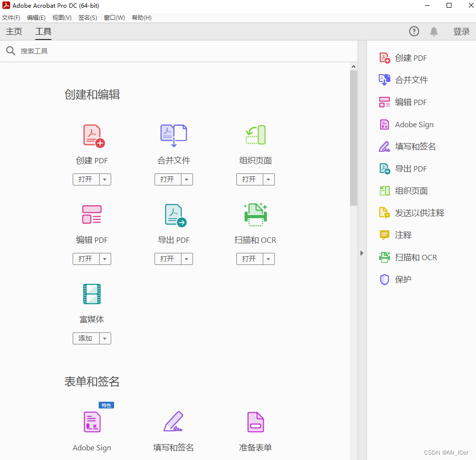Viewport: 476px width, 460px height.
Task: Open the 视图(V) menu
Action: [x=62, y=18]
